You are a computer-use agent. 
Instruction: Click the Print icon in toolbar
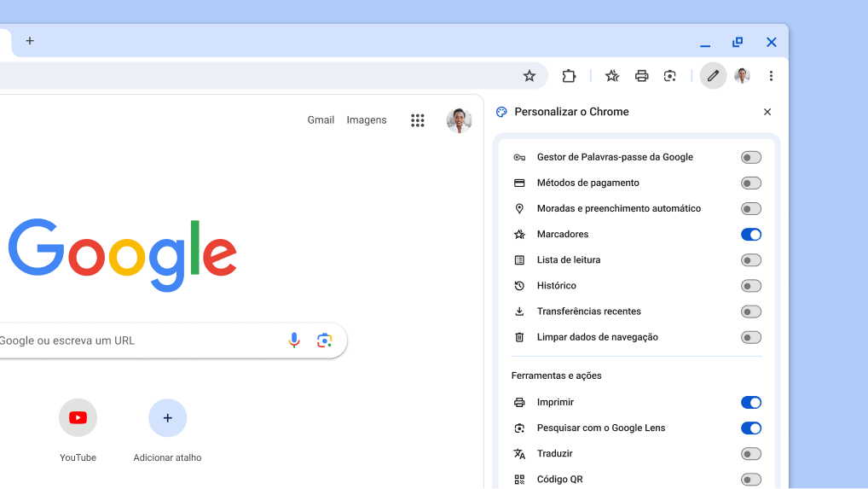click(x=642, y=76)
